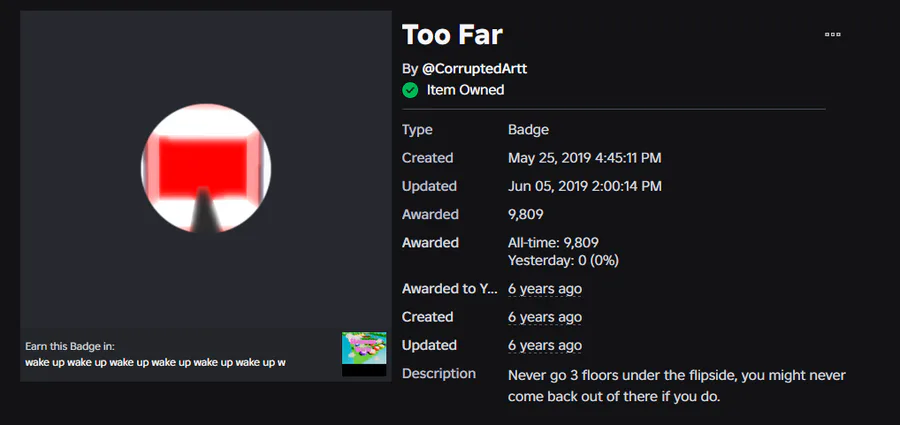This screenshot has height=425, width=900.
Task: Click the "Awarded to Y..." truncated label
Action: 449,289
